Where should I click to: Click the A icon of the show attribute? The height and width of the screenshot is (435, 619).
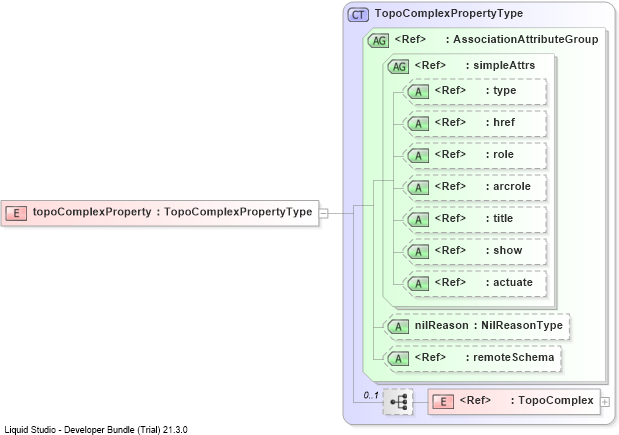pyautogui.click(x=418, y=252)
